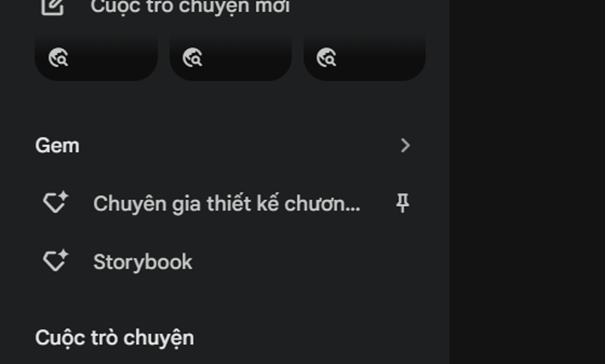Start a "Cuộc trò chuyện mới" chat
The height and width of the screenshot is (364, 605).
pos(190,6)
